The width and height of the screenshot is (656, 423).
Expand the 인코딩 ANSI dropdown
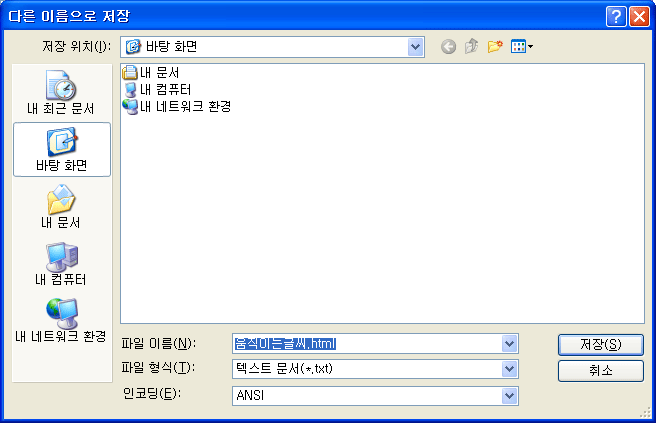(509, 395)
